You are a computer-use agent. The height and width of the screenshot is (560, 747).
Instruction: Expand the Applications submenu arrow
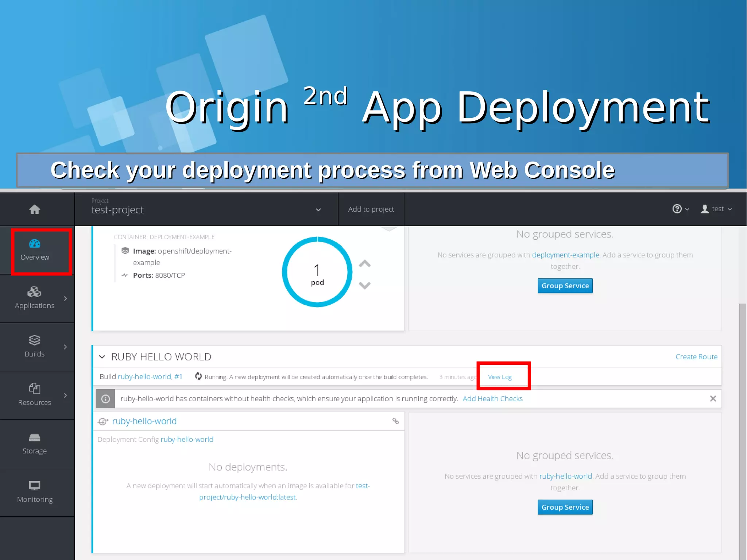click(65, 298)
